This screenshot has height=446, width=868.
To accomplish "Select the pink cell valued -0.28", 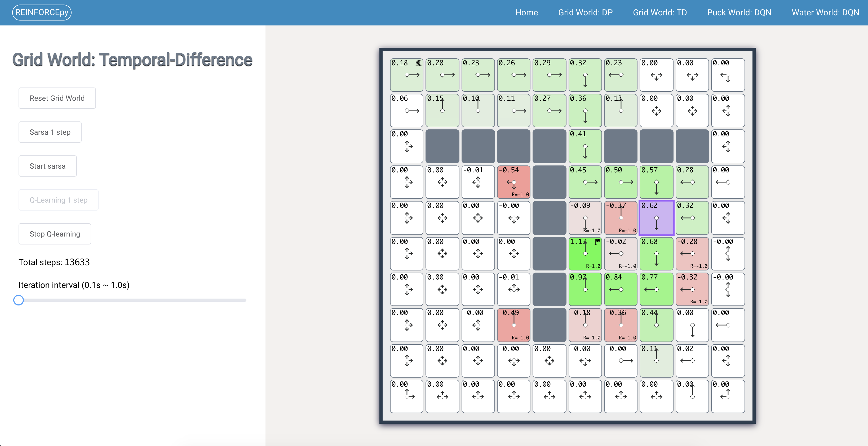I will [692, 253].
